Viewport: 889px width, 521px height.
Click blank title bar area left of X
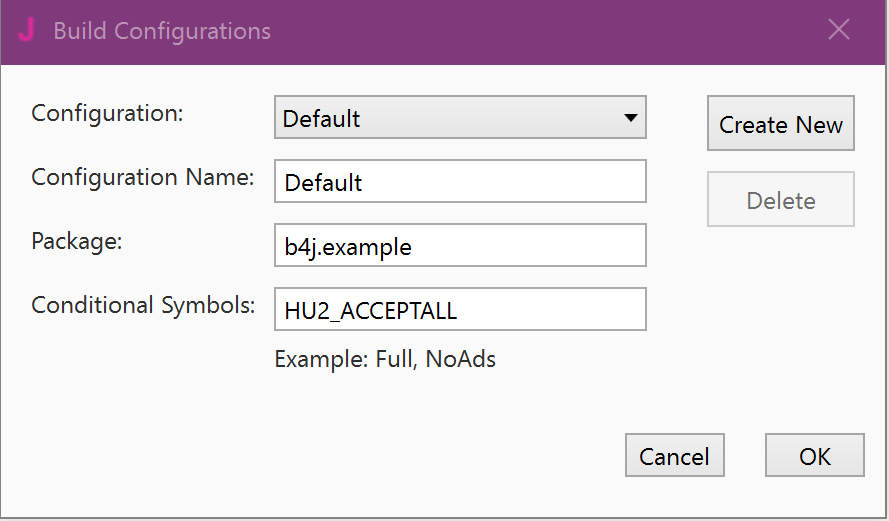point(600,31)
